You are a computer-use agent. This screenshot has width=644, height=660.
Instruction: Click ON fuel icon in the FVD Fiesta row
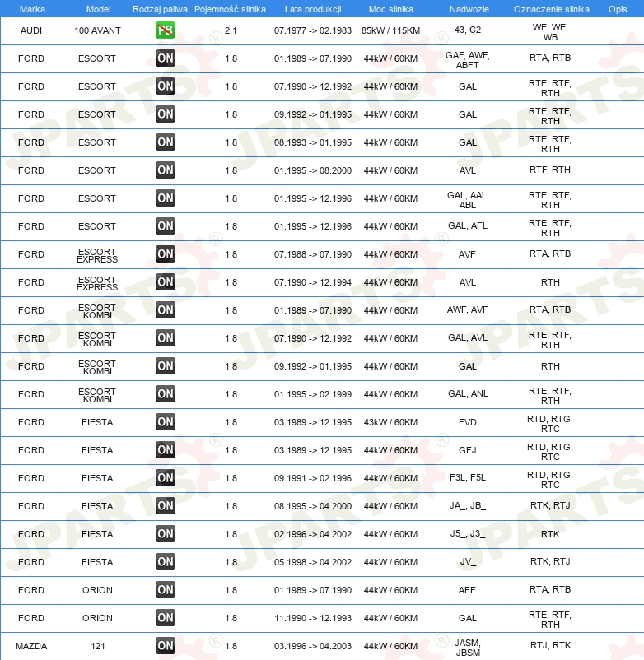tap(166, 422)
